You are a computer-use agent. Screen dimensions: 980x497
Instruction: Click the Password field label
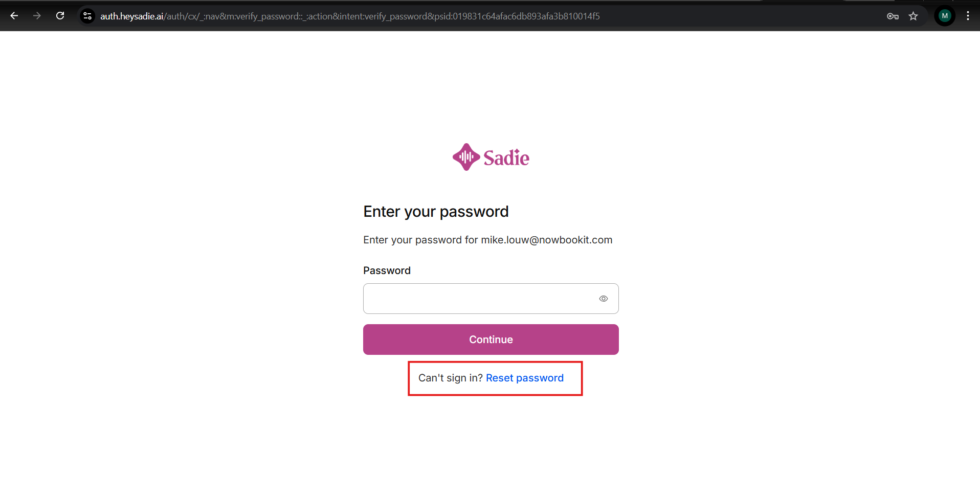[387, 270]
